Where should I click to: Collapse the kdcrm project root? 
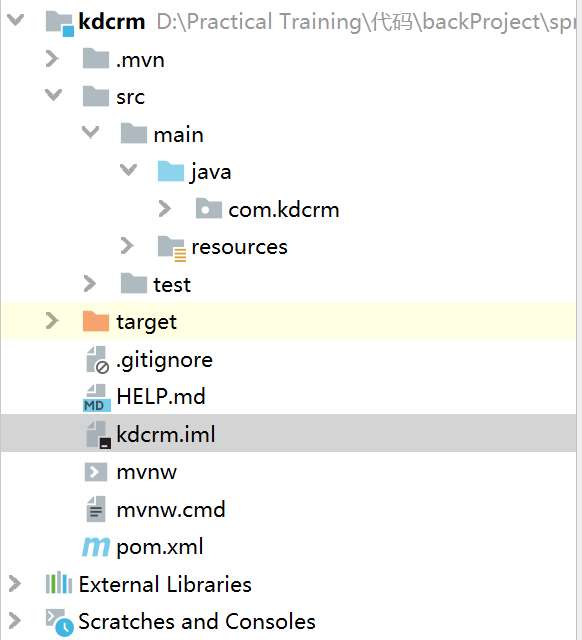16,20
